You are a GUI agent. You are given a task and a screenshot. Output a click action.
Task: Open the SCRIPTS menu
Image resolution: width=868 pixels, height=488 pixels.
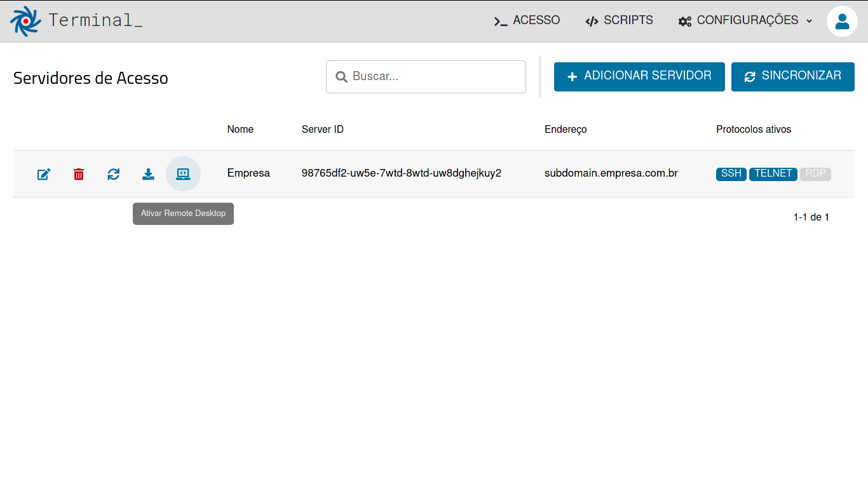[619, 20]
